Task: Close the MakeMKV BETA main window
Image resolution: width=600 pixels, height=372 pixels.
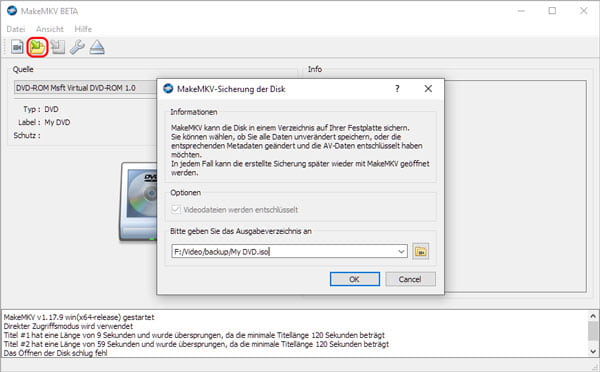Action: 584,11
